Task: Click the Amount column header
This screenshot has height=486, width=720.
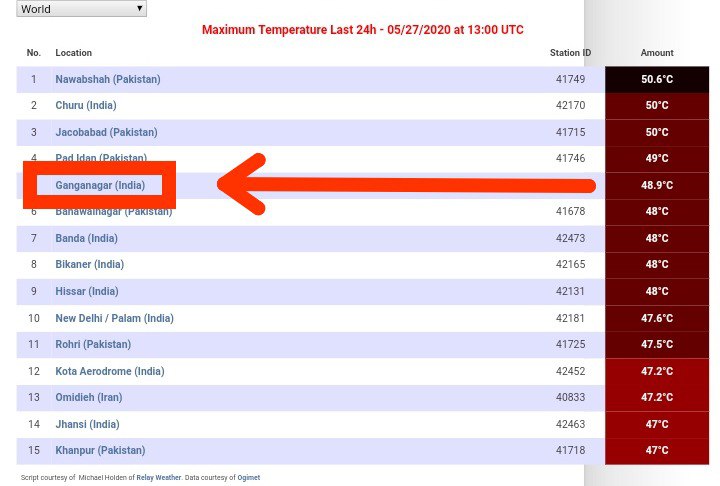Action: pyautogui.click(x=657, y=53)
